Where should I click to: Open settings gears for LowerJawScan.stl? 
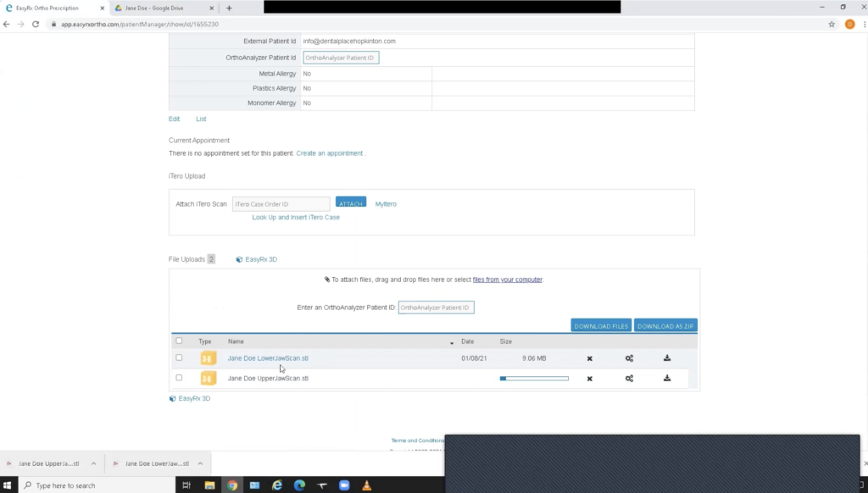[x=629, y=358]
